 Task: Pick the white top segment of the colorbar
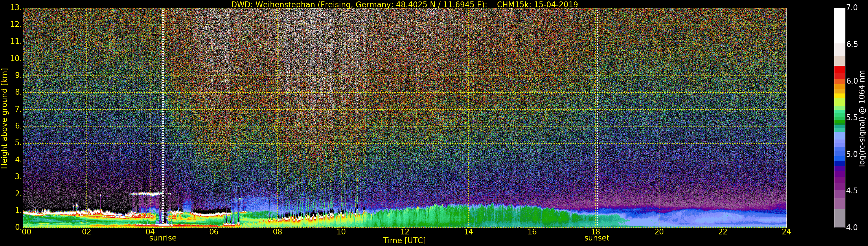pos(839,25)
